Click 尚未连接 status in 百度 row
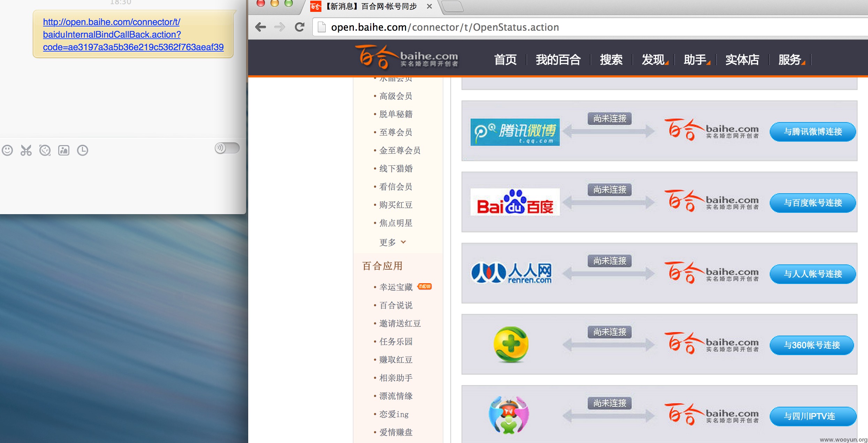868x443 pixels. (x=610, y=190)
